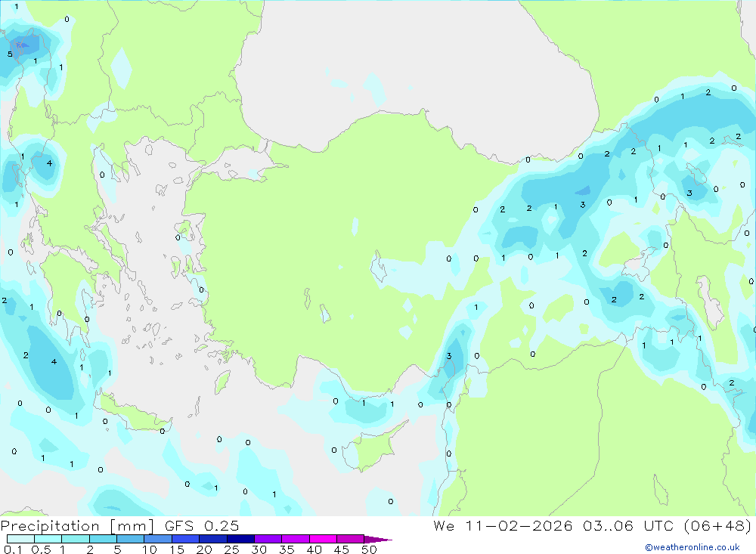This screenshot has height=554, width=756.
Task: Click the 35–40 mm purple legend box
Action: click(296, 539)
